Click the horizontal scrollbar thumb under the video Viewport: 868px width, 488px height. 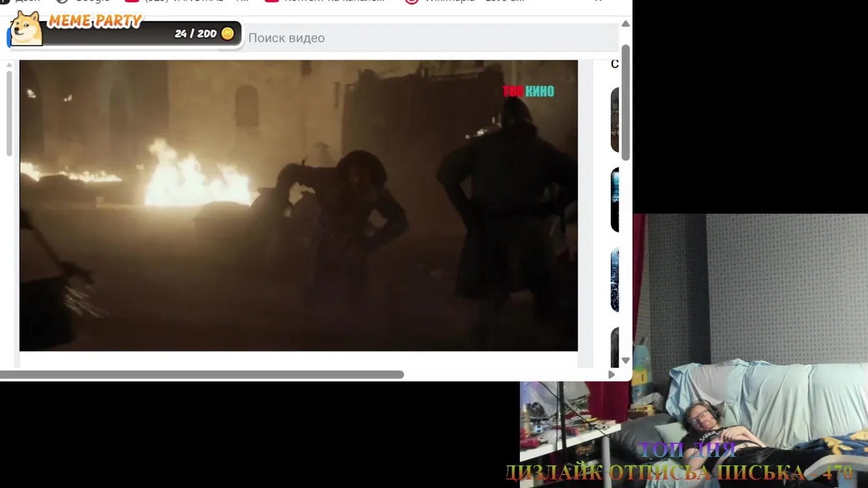coord(202,375)
